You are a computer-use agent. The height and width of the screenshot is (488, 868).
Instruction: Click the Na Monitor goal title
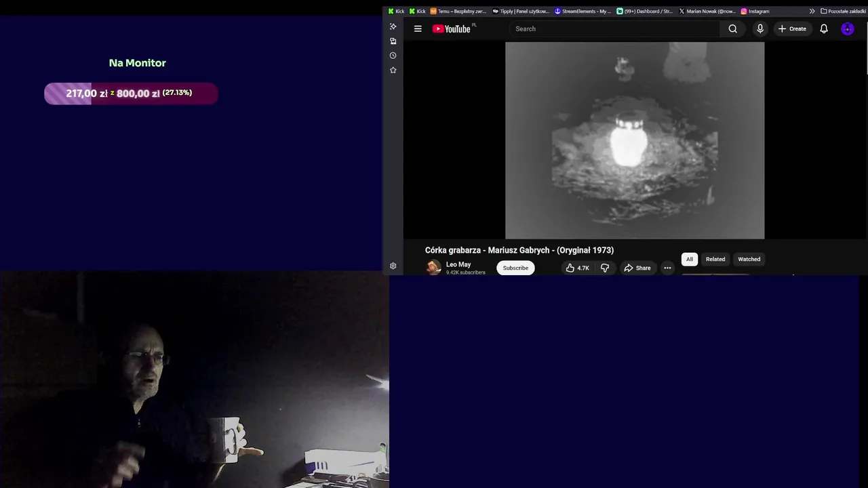click(x=138, y=62)
